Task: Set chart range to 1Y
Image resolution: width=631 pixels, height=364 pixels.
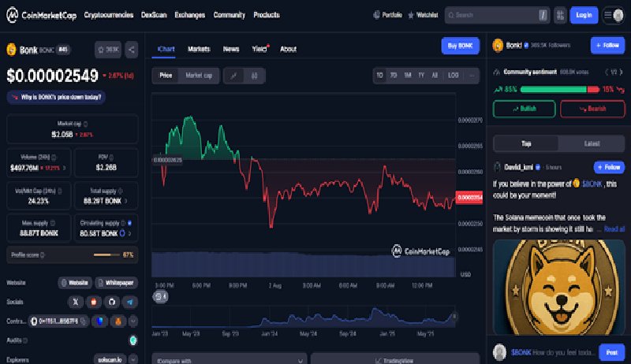Action: pos(421,76)
